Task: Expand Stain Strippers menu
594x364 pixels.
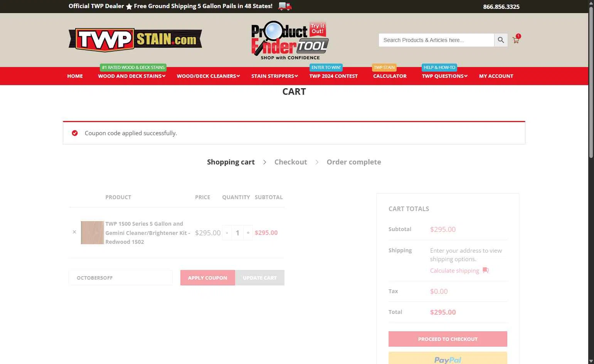Action: tap(274, 76)
